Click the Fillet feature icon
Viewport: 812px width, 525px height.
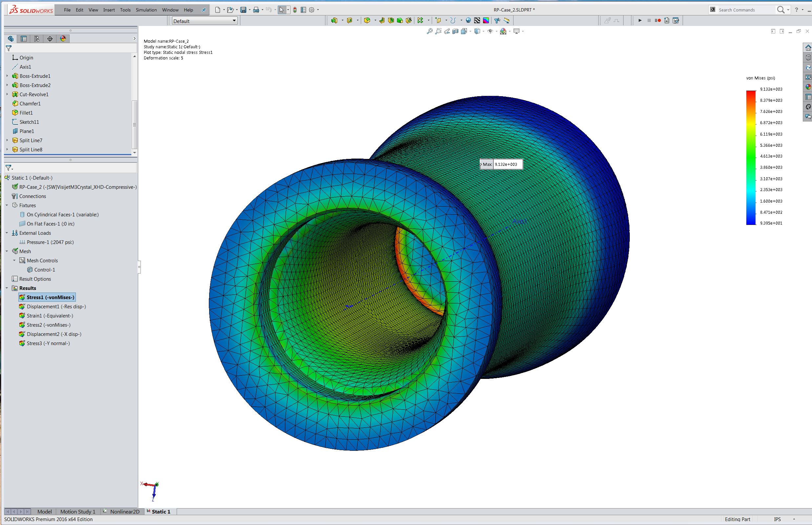(x=367, y=20)
